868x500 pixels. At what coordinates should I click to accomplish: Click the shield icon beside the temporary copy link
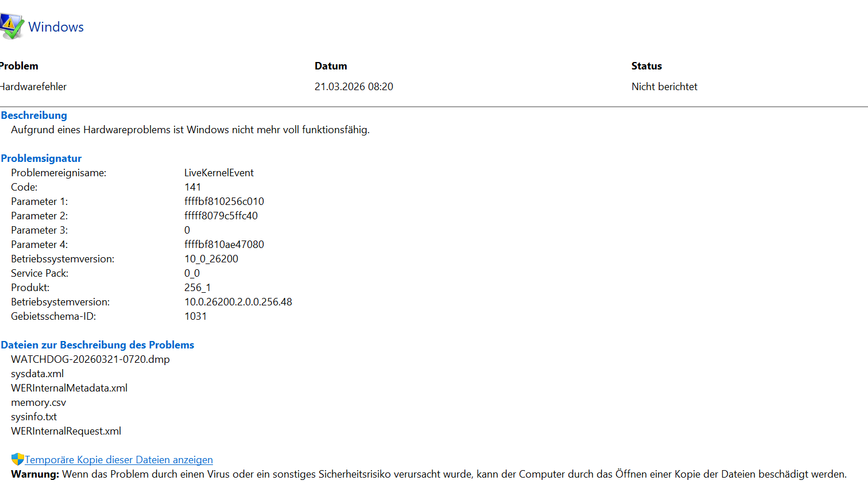point(17,459)
